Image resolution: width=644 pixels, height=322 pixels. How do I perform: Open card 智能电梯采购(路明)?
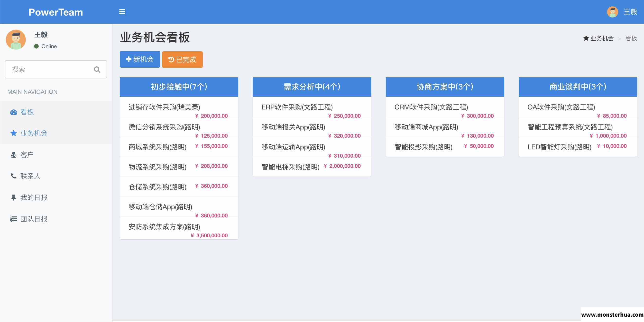(312, 167)
